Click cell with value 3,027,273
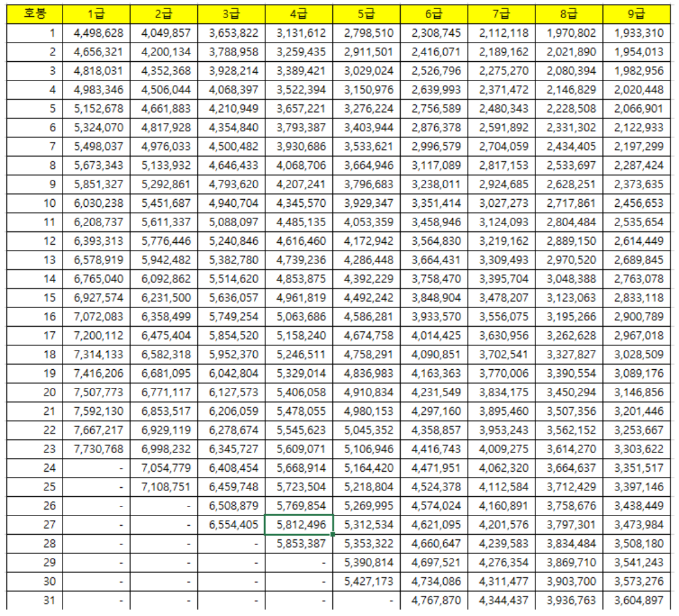This screenshot has width=679, height=616. pos(501,203)
